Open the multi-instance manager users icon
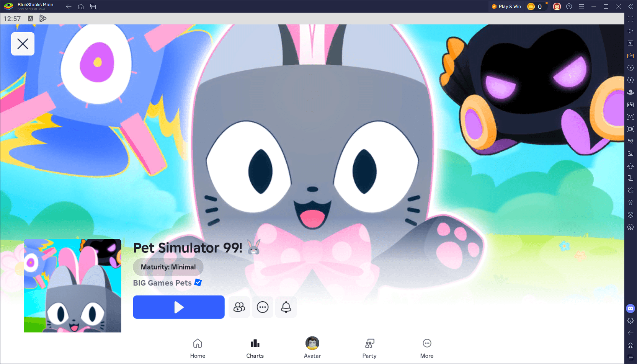 (630, 141)
